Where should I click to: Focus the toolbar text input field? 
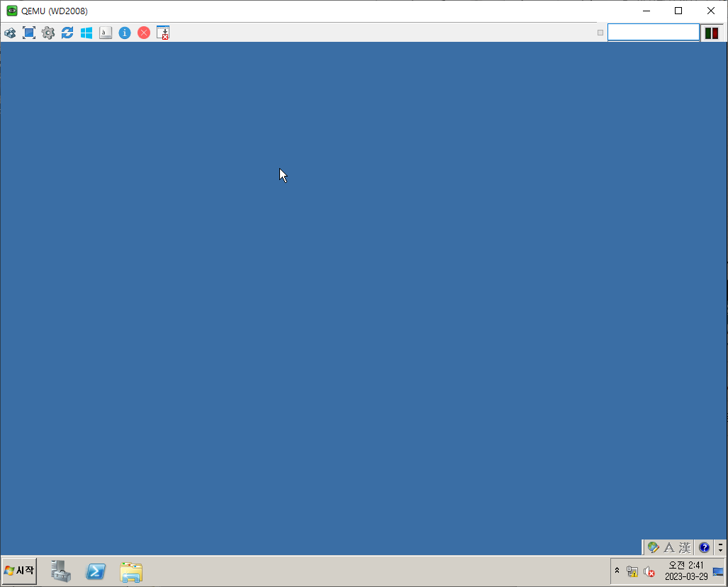(x=654, y=33)
